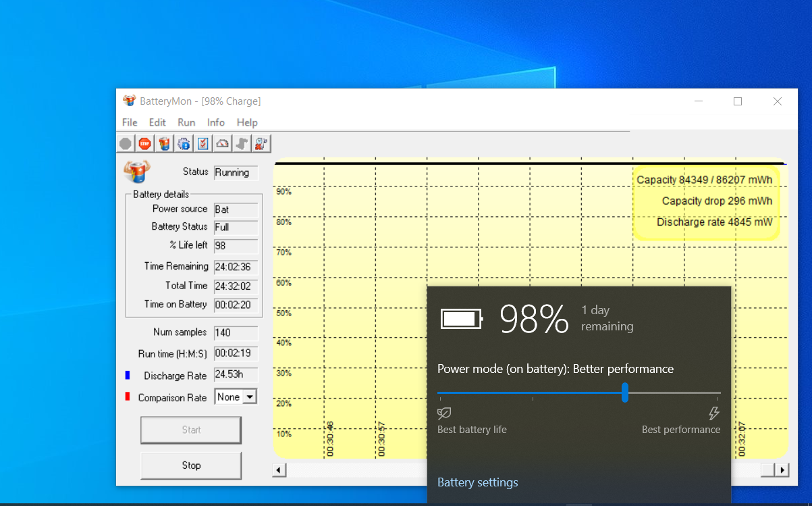Click the greyed-out toolbar icon beside the gauge
812x506 pixels.
242,143
